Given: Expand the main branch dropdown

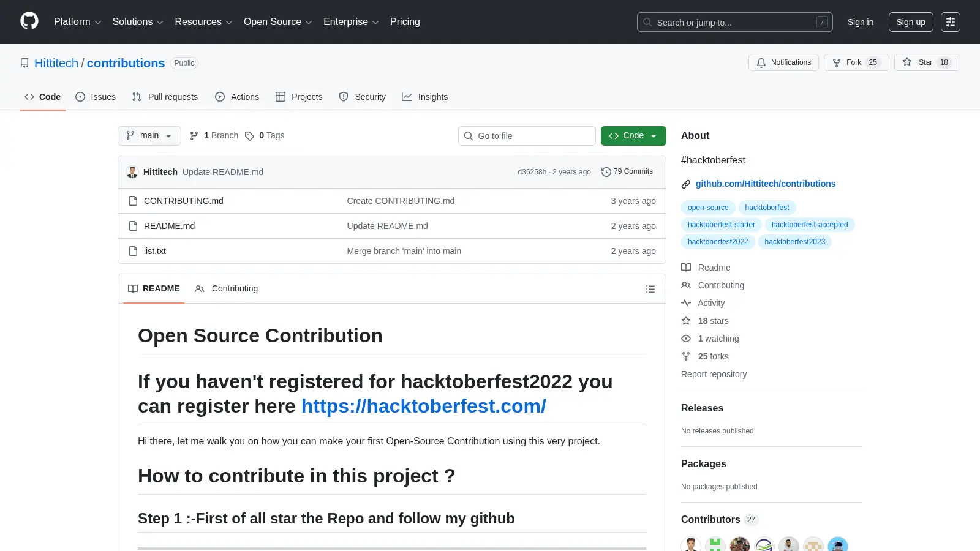Looking at the screenshot, I should tap(149, 136).
